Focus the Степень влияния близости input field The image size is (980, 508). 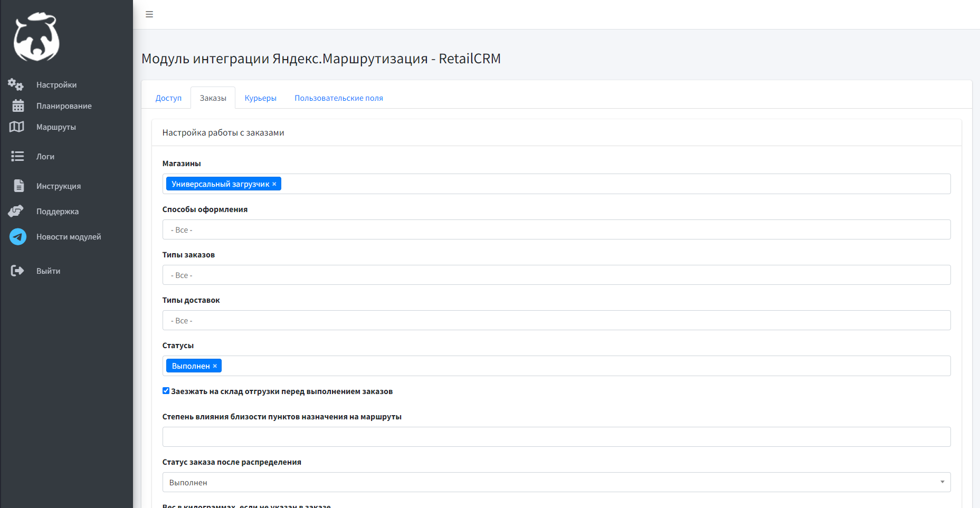556,437
